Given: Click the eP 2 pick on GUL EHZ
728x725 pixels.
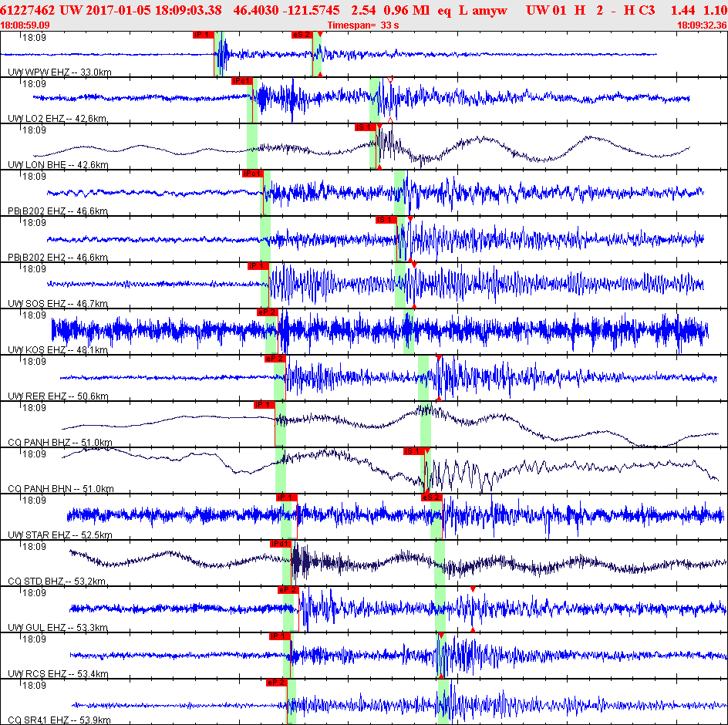Looking at the screenshot, I should tap(288, 590).
